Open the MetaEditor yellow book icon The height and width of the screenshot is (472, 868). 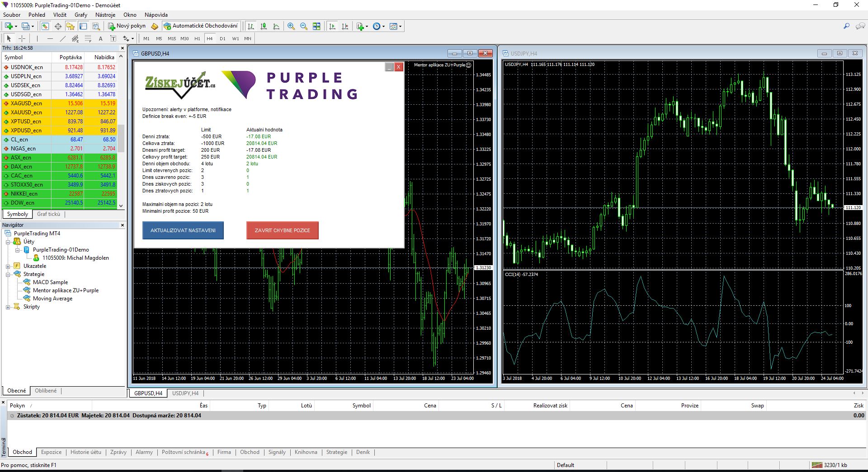pyautogui.click(x=155, y=26)
